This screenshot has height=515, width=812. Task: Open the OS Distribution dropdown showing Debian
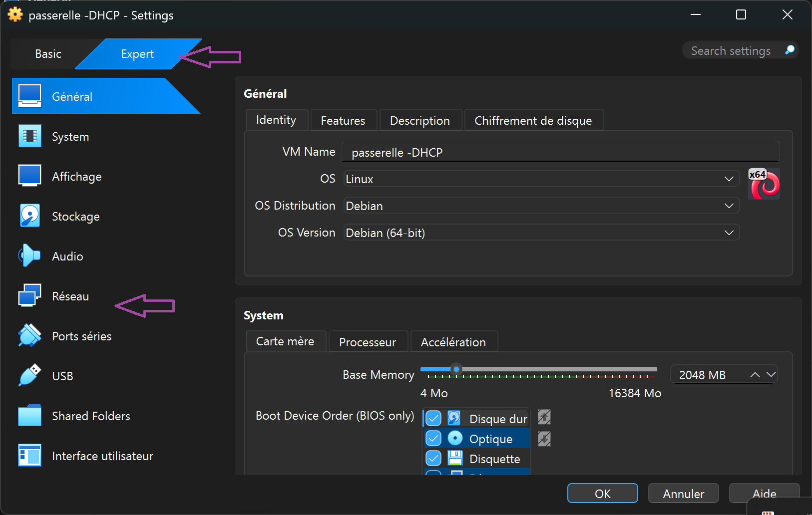coord(541,206)
